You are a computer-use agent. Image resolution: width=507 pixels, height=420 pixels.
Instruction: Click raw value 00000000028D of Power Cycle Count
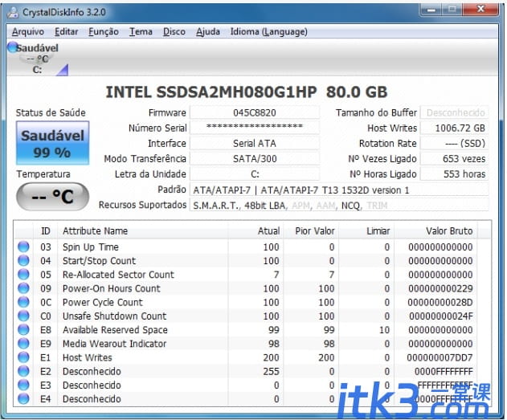pyautogui.click(x=440, y=302)
